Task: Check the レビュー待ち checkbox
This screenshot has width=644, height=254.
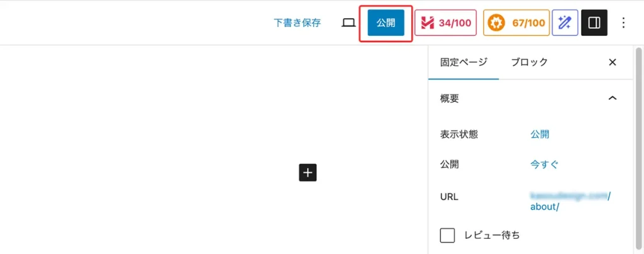Action: 447,236
